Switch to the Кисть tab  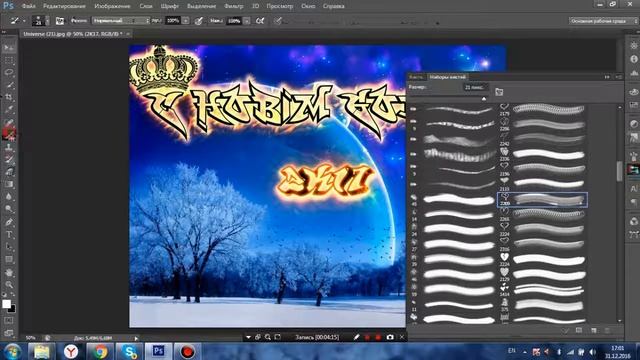(x=416, y=77)
